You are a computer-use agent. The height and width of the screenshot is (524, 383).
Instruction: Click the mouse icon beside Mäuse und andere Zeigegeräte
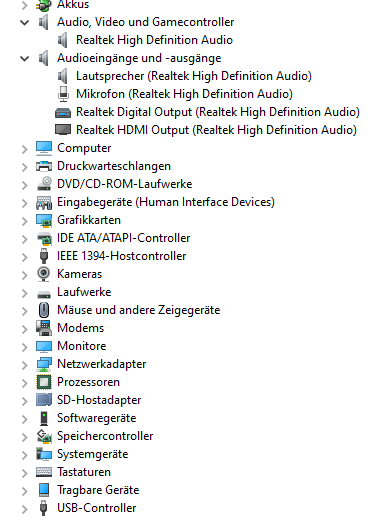pos(44,310)
